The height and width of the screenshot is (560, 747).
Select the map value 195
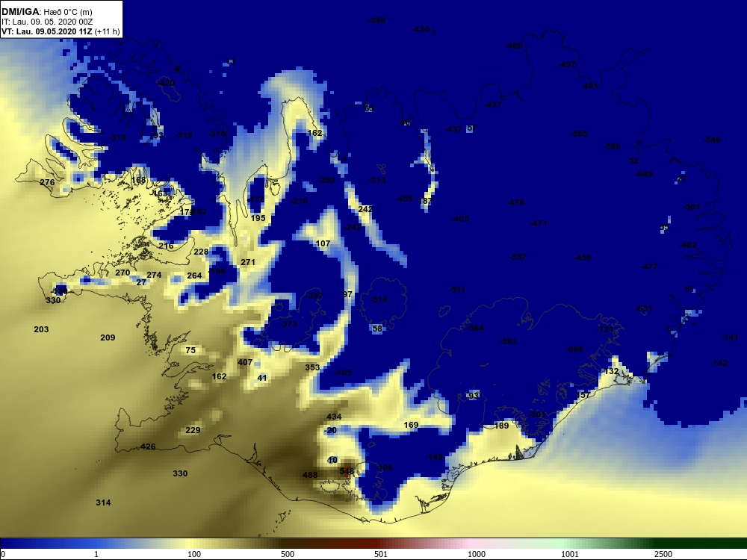258,218
